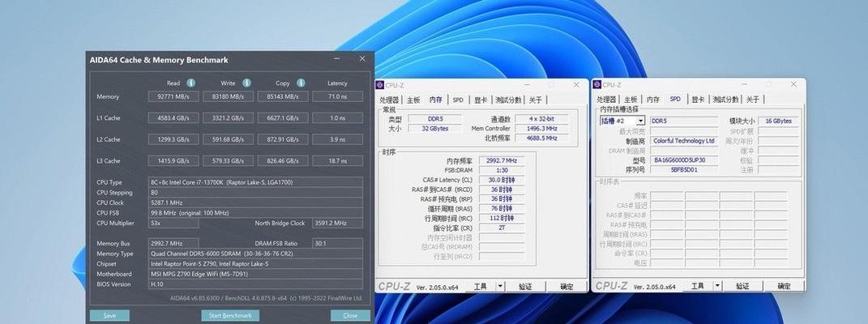Click the 型号 field BA16G6000D5UP30
The width and height of the screenshot is (868, 324).
pyautogui.click(x=684, y=160)
